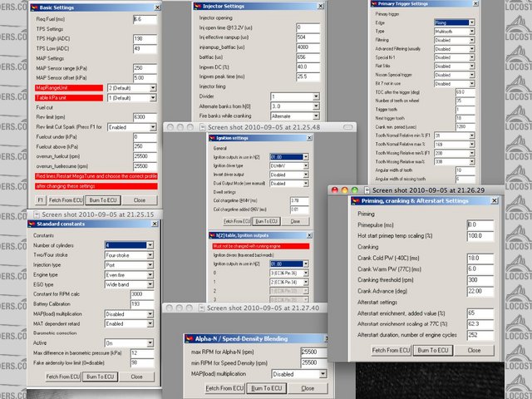The image size is (532, 399).
Task: Click Number of teeth on wheel field
Action: (x=465, y=101)
